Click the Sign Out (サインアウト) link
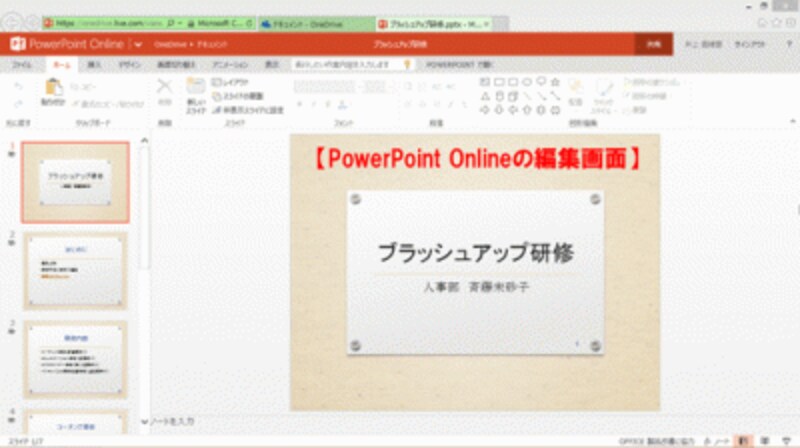The image size is (800, 448). 749,45
